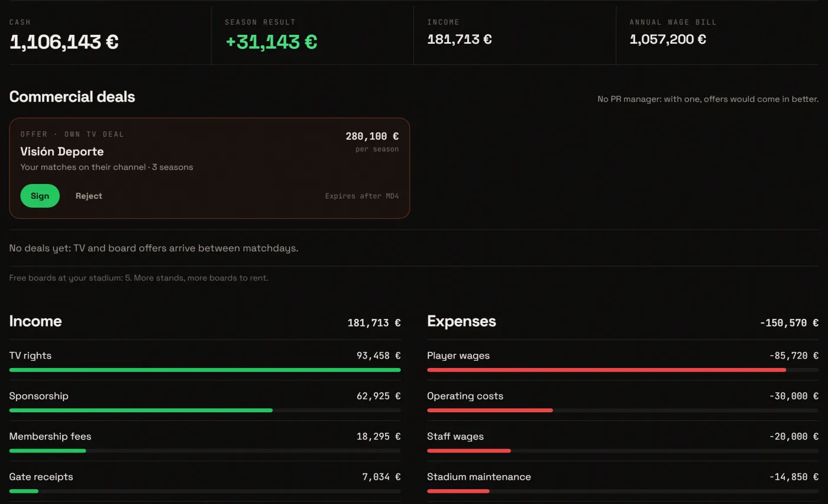Viewport: 828px width, 504px height.
Task: Click the Expenses section heading
Action: [461, 321]
